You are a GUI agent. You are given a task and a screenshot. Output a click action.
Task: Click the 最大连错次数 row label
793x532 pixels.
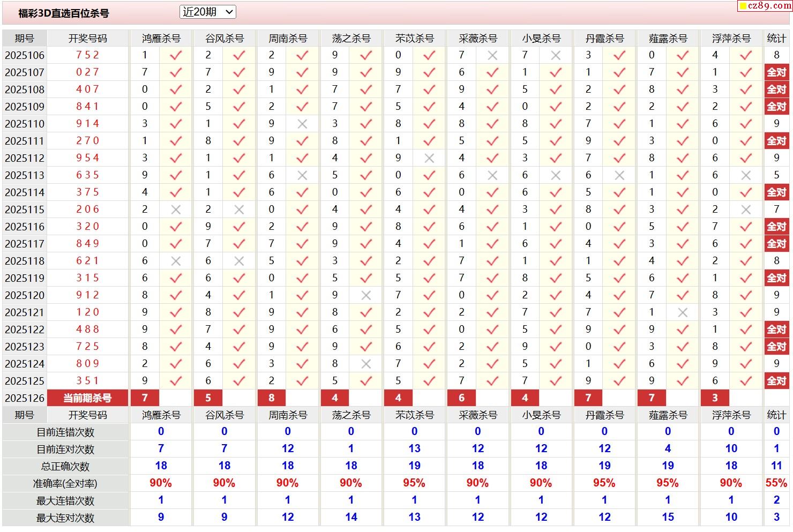pos(65,501)
